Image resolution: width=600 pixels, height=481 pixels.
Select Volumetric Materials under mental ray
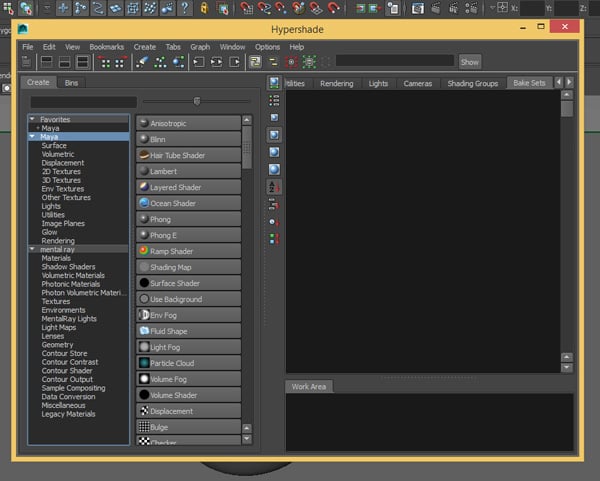click(73, 275)
